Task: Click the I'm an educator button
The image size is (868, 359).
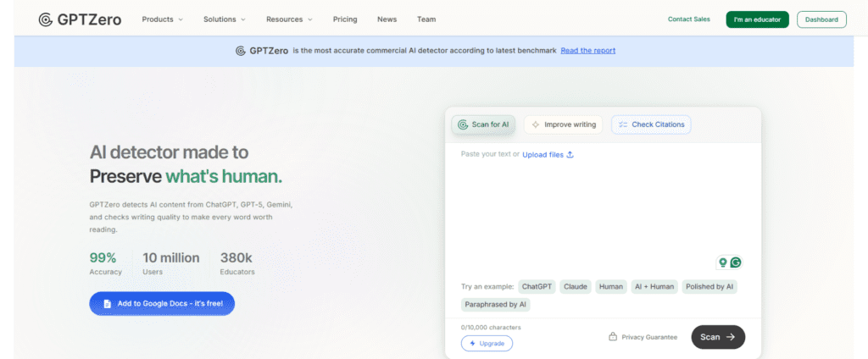Action: point(757,19)
